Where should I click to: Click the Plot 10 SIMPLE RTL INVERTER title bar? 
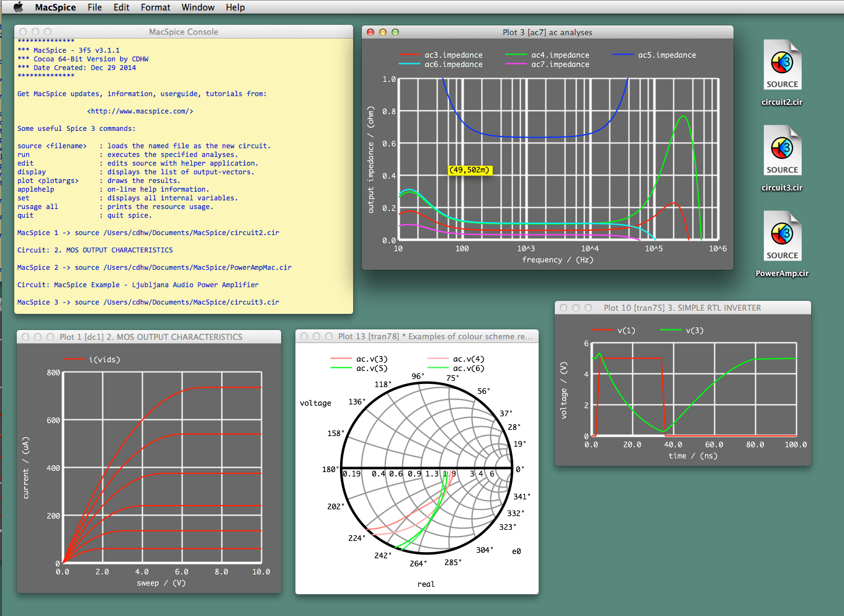[682, 308]
